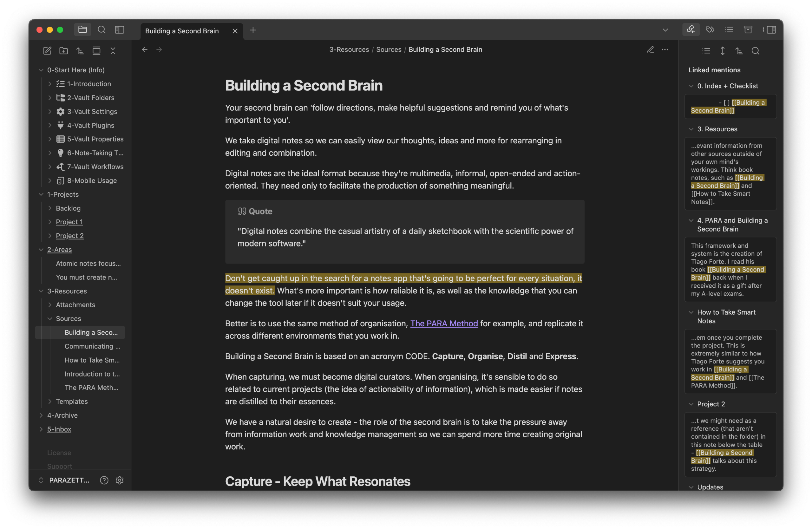The width and height of the screenshot is (812, 529).
Task: Open the tags panel icon
Action: pyautogui.click(x=710, y=30)
